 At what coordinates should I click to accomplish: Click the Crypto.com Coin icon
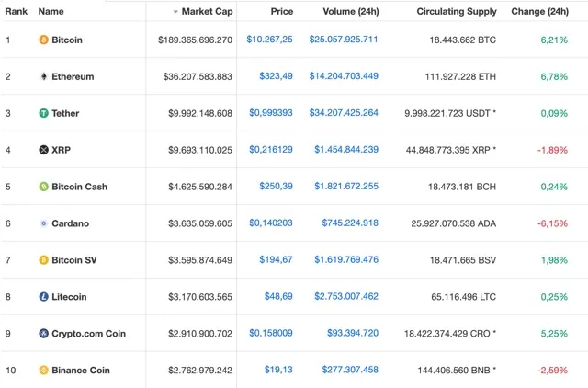[43, 333]
